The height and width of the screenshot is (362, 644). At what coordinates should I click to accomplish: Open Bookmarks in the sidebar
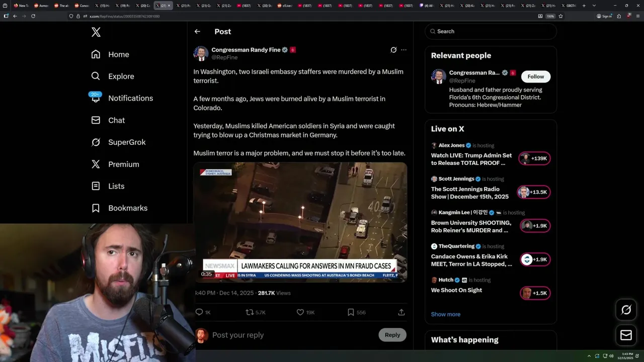coord(119,208)
